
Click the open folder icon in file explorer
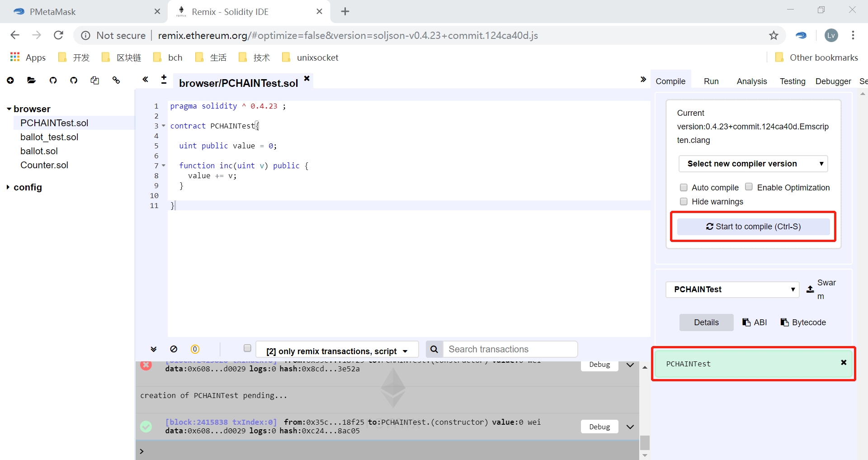tap(31, 81)
